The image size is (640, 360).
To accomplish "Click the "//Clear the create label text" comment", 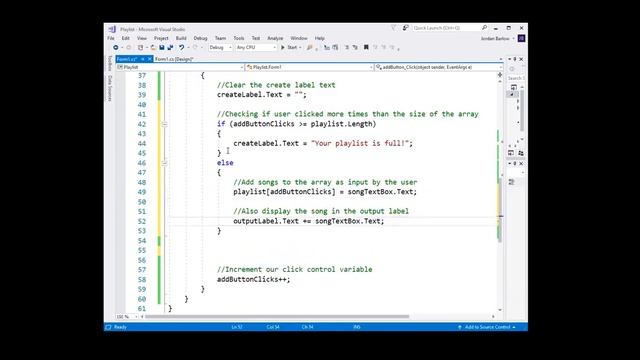I will point(276,85).
